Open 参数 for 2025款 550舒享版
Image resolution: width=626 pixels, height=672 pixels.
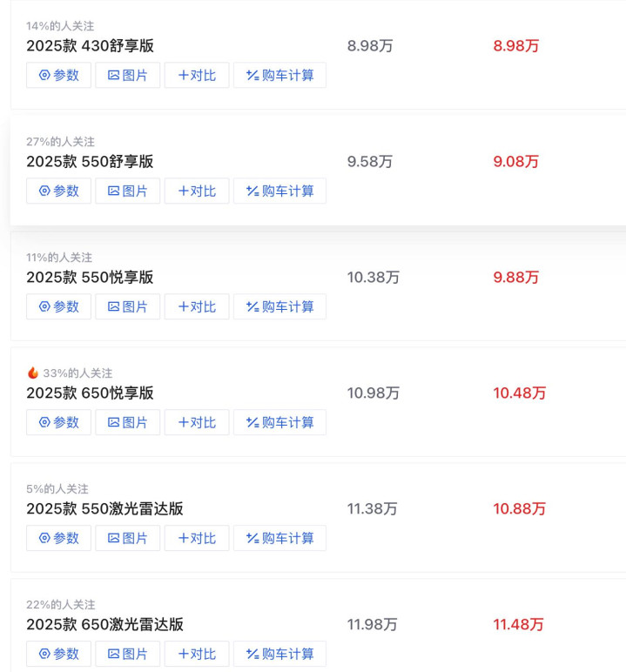[x=58, y=192]
